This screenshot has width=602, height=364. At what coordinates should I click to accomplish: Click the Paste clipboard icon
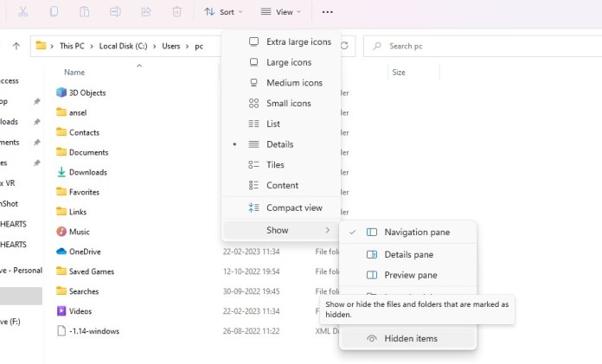point(84,12)
